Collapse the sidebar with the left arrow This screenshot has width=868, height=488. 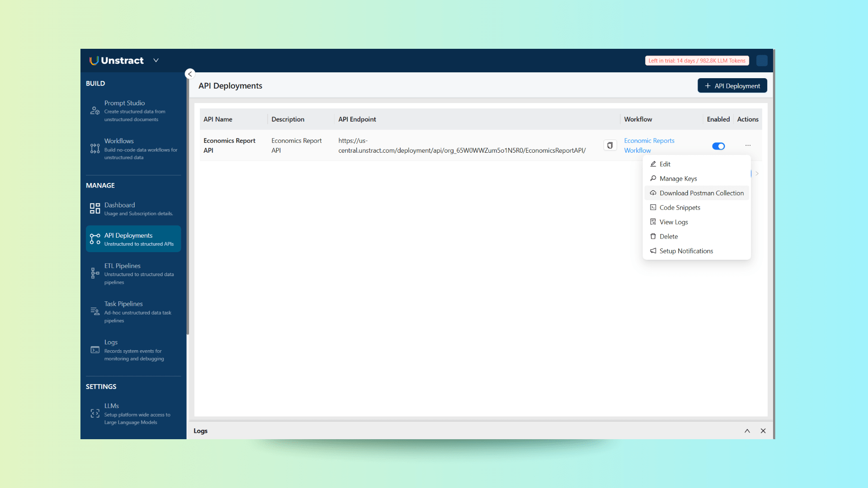click(x=189, y=74)
